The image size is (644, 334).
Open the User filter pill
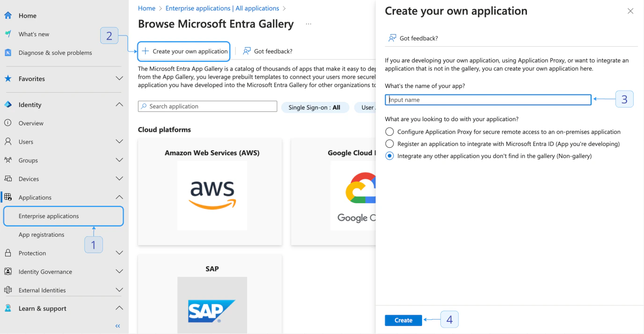[365, 107]
